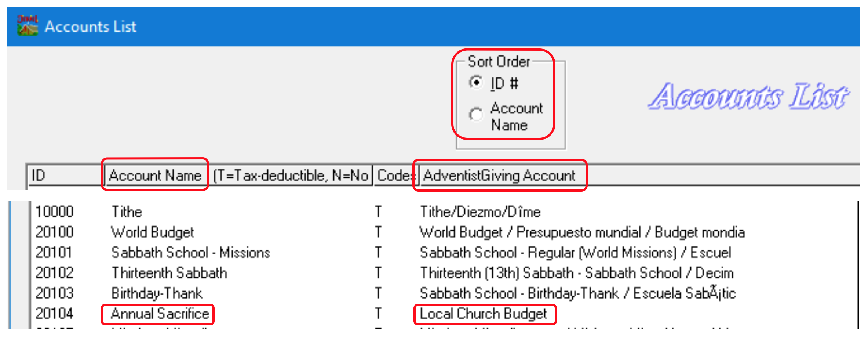Select the ID # sort order option
This screenshot has height=343, width=868.
coord(476,82)
